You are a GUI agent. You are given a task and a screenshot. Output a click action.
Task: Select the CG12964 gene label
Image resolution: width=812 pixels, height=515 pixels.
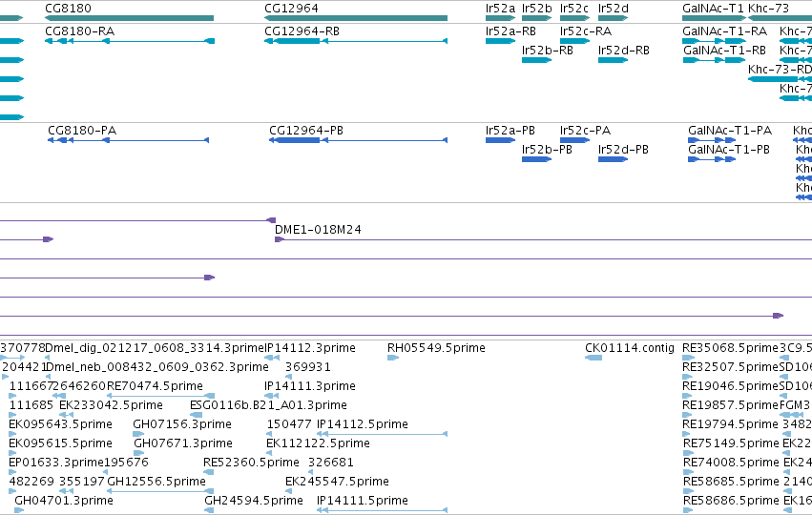point(291,9)
